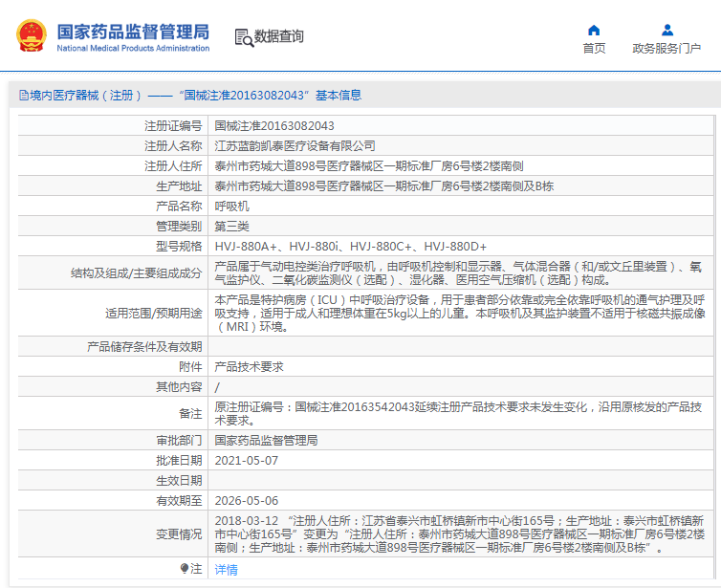This screenshot has height=588, width=721.
Task: Click the bulb icon beside 注
Action: pos(185,568)
